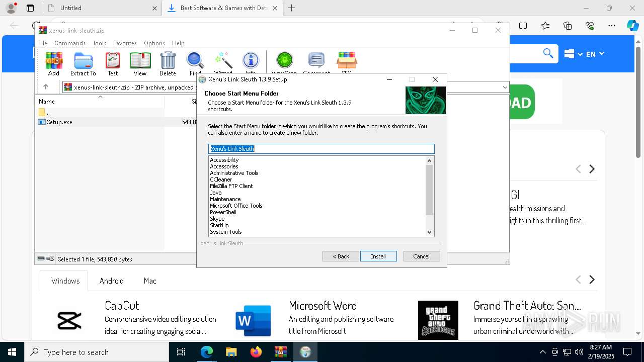Go up one folder in WinRAR
Viewport: 644px width, 362px height.
click(45, 87)
